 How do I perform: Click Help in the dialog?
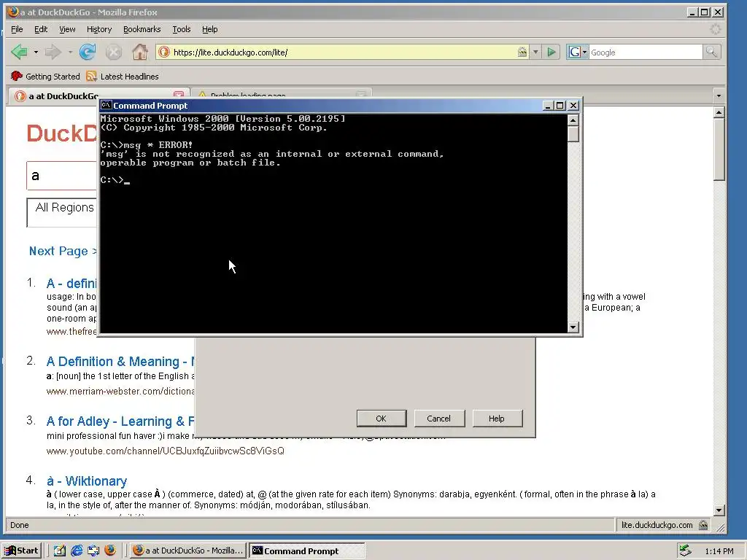click(496, 418)
